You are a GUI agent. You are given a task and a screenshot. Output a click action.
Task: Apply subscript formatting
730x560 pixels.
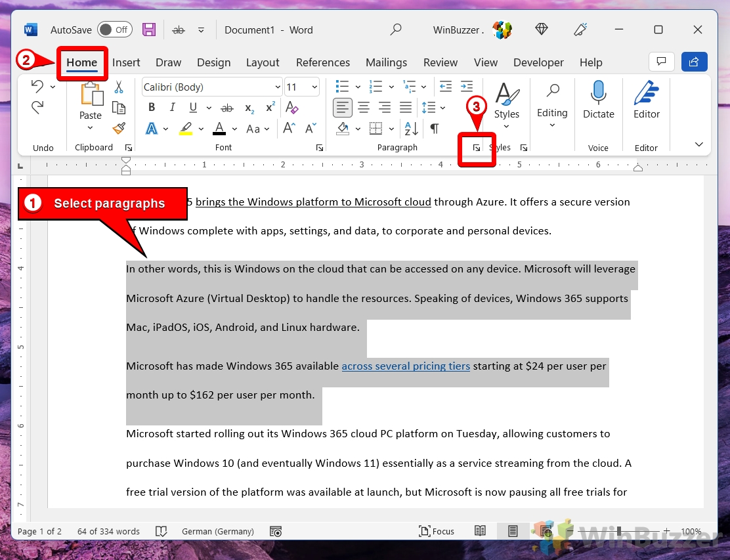249,108
